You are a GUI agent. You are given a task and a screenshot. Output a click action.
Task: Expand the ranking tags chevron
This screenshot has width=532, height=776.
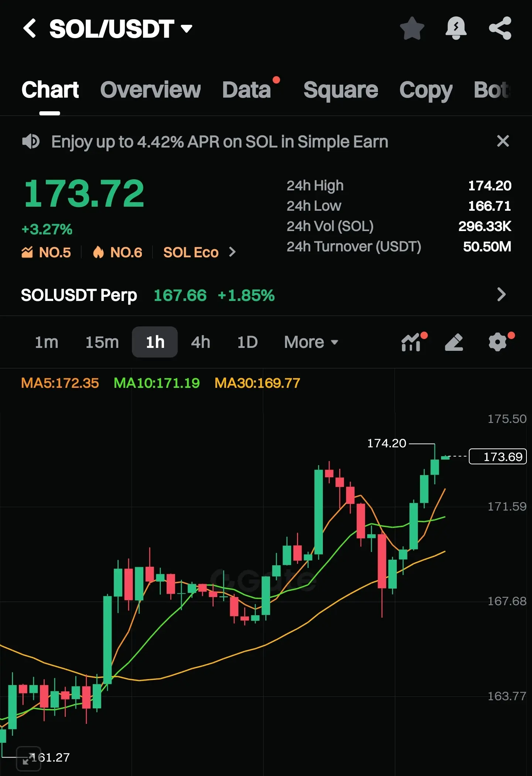click(x=232, y=252)
